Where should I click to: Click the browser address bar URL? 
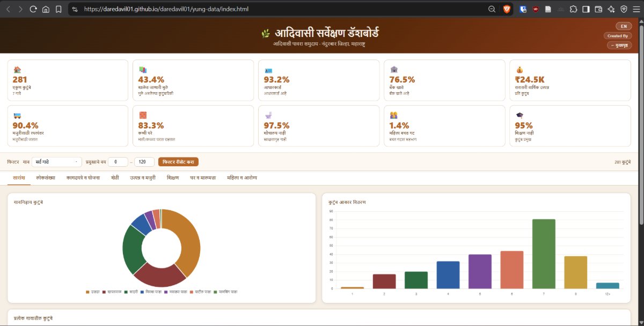coord(166,9)
